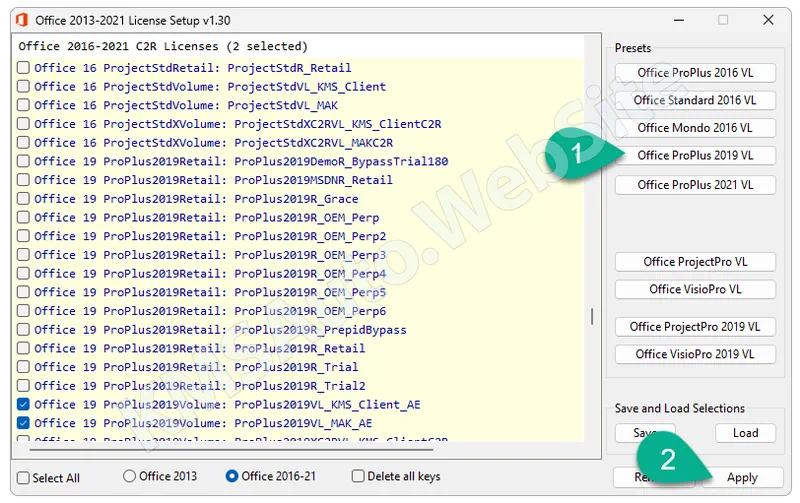Image resolution: width=800 pixels, height=503 pixels.
Task: Click the Office logo icon in title bar
Action: pos(21,20)
